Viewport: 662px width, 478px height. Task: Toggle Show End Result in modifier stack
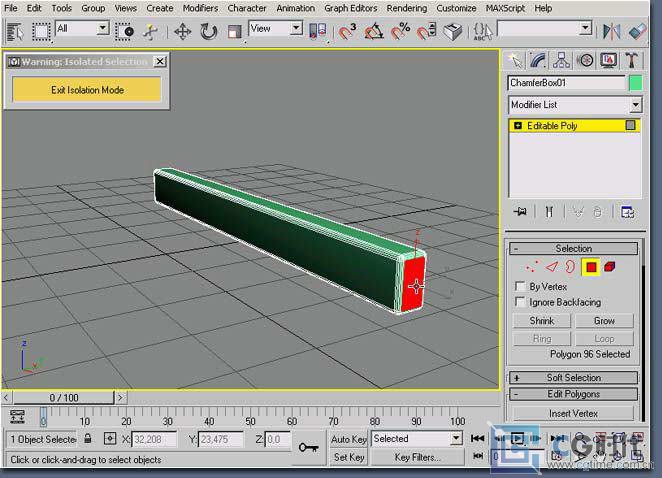[x=549, y=211]
